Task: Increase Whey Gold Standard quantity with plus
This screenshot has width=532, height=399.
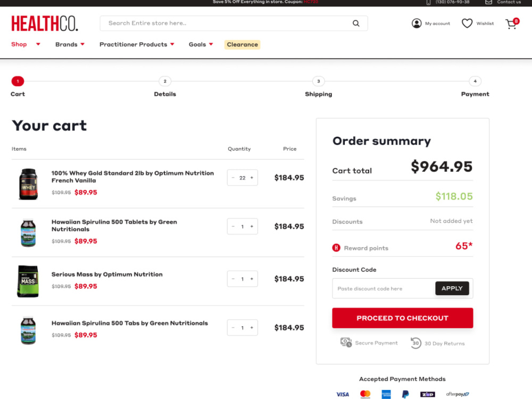Action: point(252,178)
